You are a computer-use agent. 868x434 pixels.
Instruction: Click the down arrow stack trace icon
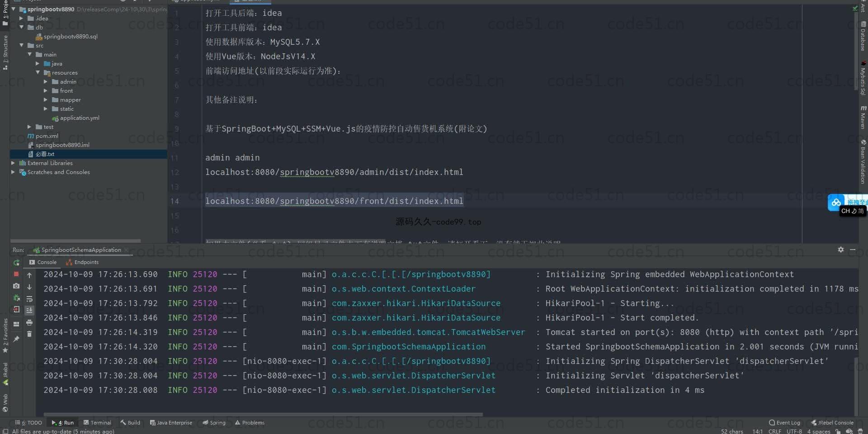point(29,287)
